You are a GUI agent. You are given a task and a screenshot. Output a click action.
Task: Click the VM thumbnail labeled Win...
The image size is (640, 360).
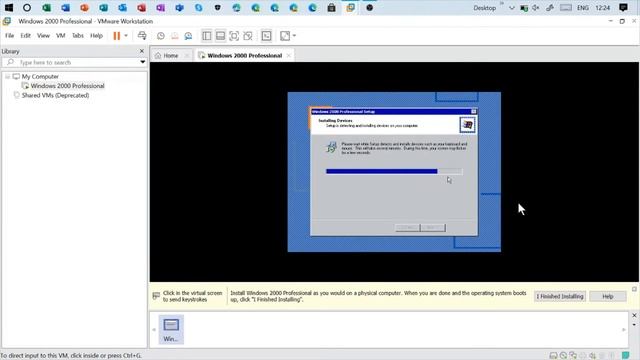click(x=171, y=329)
